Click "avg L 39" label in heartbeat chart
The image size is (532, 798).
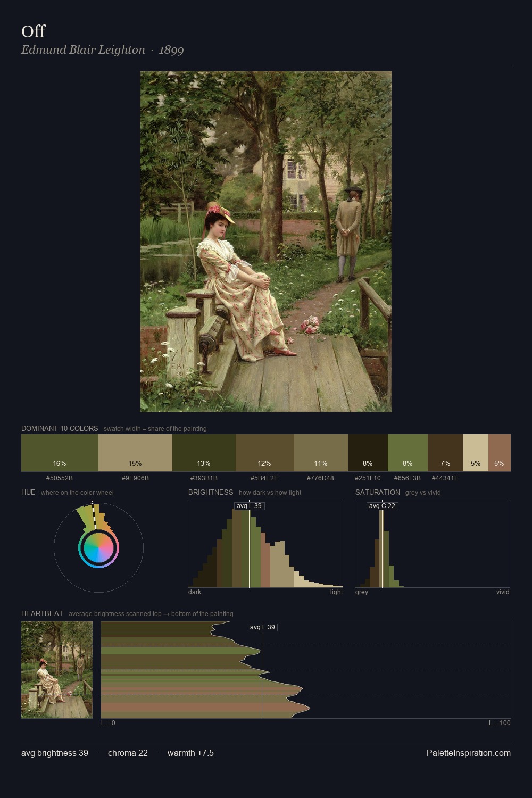262,627
